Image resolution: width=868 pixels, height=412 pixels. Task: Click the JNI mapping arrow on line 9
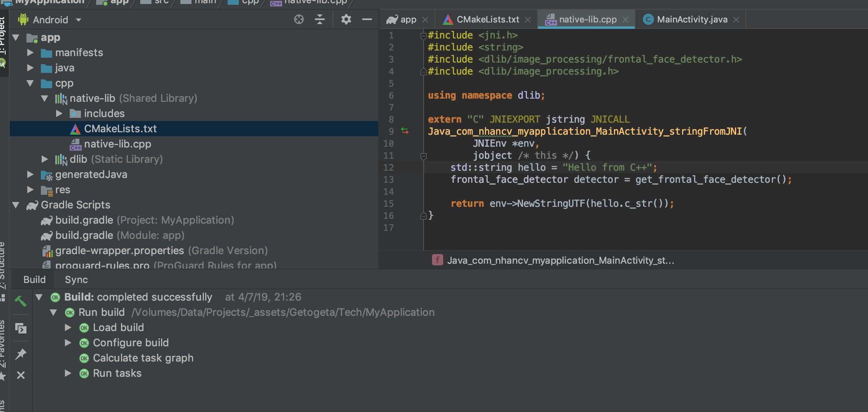point(405,131)
